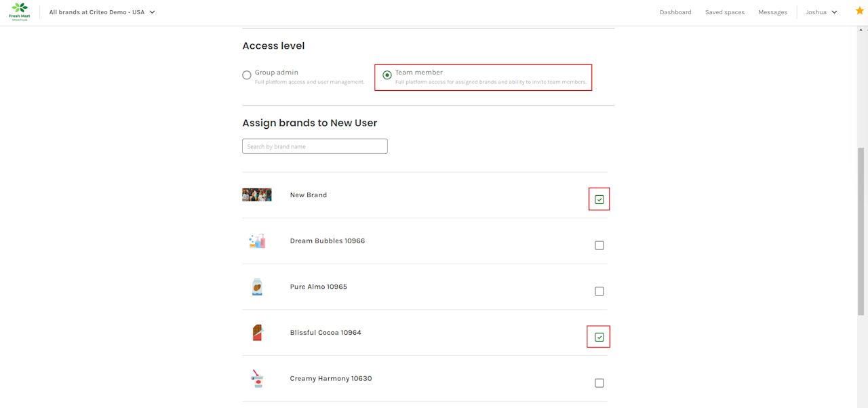This screenshot has height=408, width=868.
Task: Check the Pure Almo 10965 checkbox
Action: [x=599, y=291]
